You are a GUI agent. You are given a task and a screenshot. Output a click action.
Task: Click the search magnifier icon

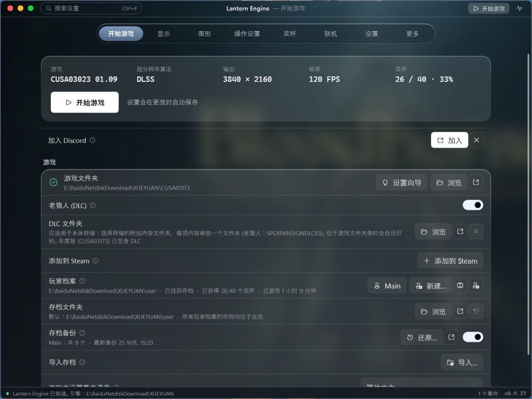click(48, 8)
